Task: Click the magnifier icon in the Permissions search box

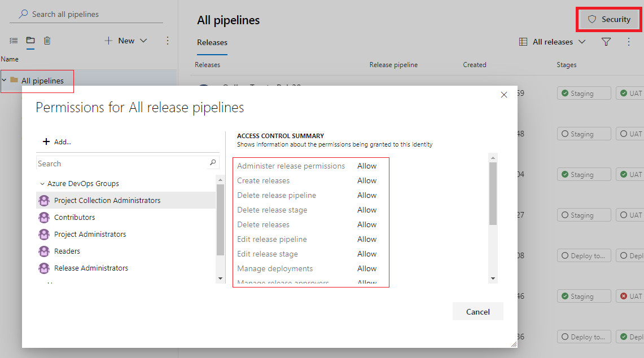Action: (213, 162)
